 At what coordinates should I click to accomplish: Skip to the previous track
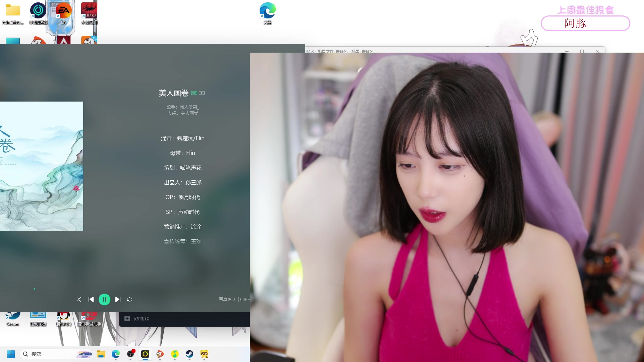(91, 299)
